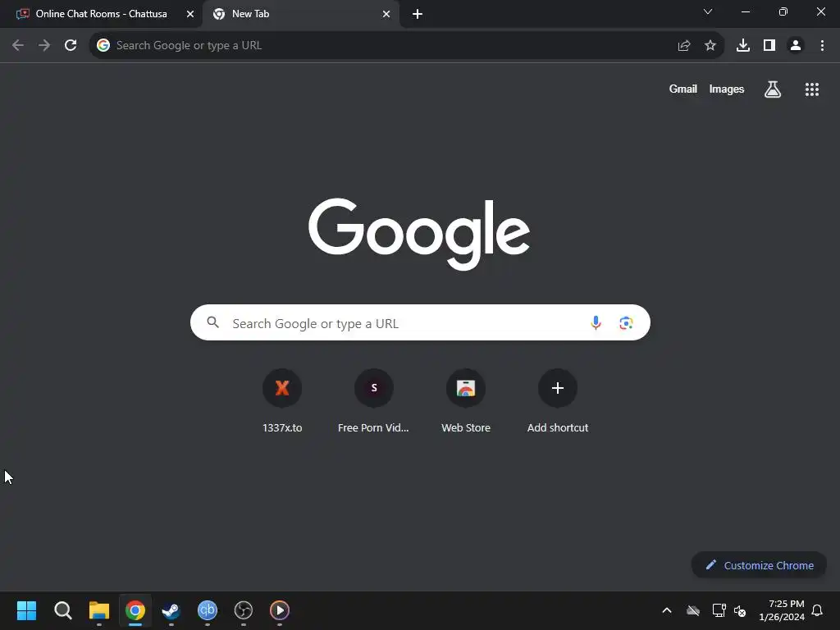Viewport: 840px width, 630px height.
Task: Open qBittorrent from the taskbar
Action: 208,610
